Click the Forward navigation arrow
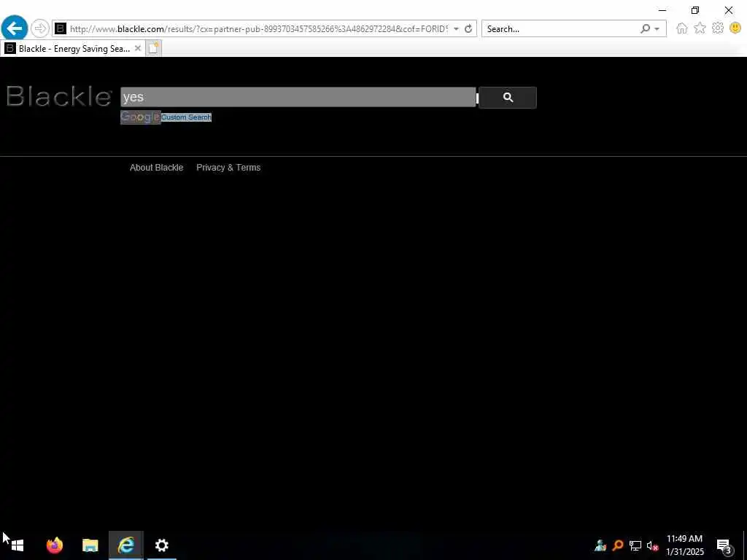 tap(40, 28)
